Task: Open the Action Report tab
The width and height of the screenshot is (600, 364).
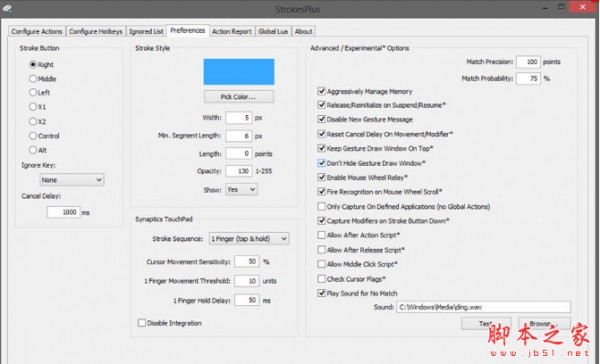Action: (232, 31)
